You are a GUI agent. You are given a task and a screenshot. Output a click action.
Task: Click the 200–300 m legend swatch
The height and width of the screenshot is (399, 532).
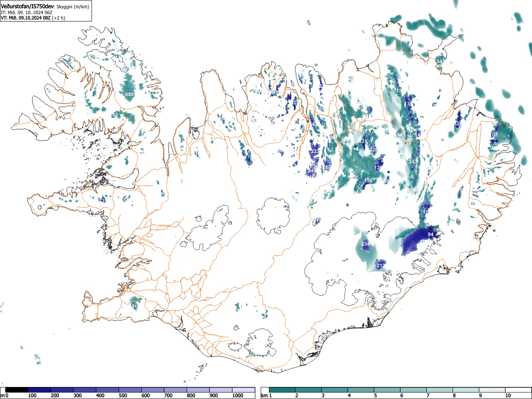(x=62, y=390)
